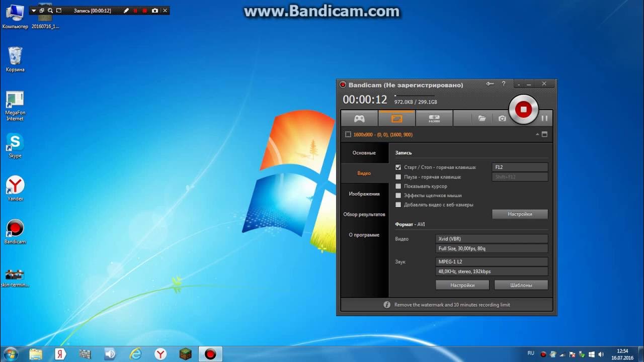This screenshot has width=644, height=362.
Task: Open the Изображения tab
Action: click(364, 194)
